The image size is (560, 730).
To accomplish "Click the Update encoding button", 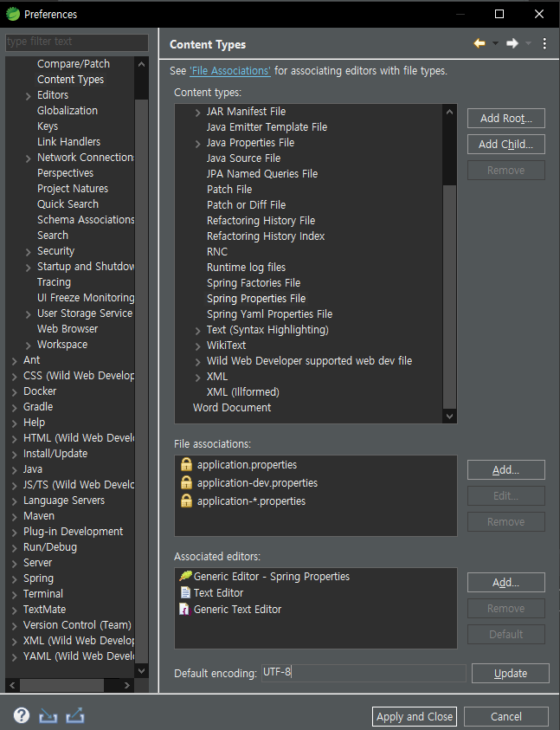I will tap(511, 673).
